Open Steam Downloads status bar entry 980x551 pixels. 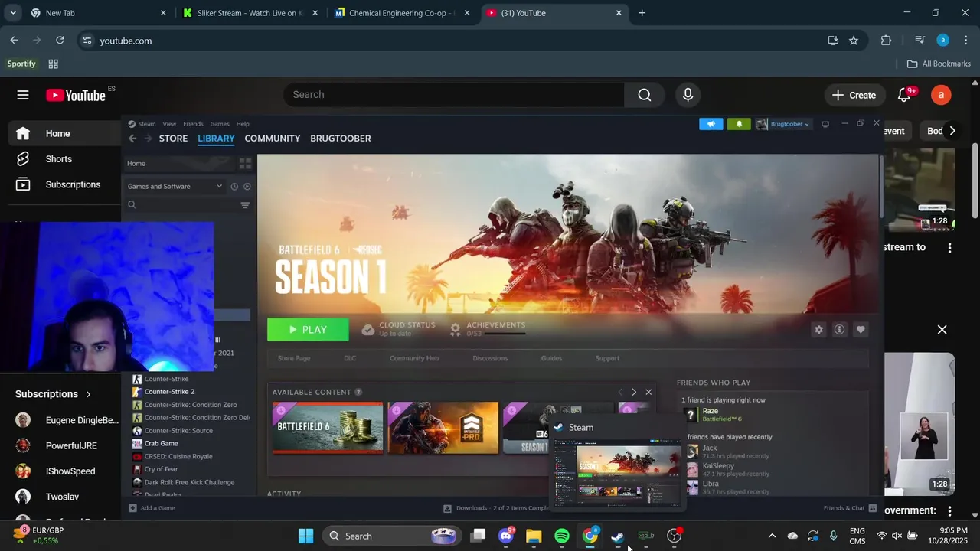496,508
